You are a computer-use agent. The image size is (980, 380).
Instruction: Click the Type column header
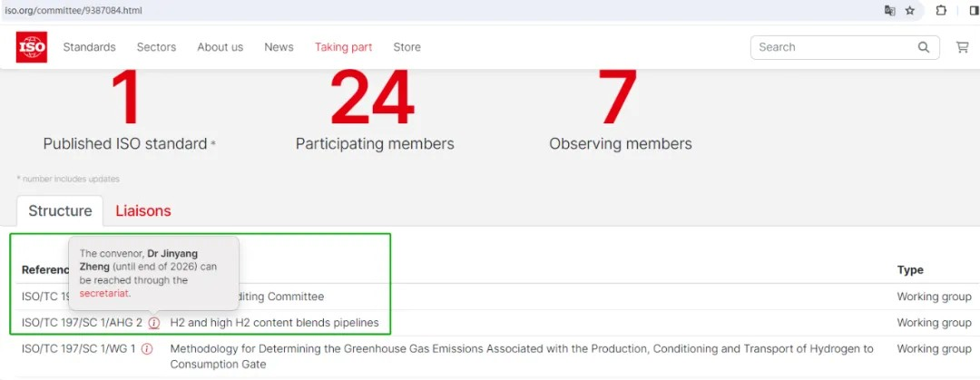[x=910, y=270]
